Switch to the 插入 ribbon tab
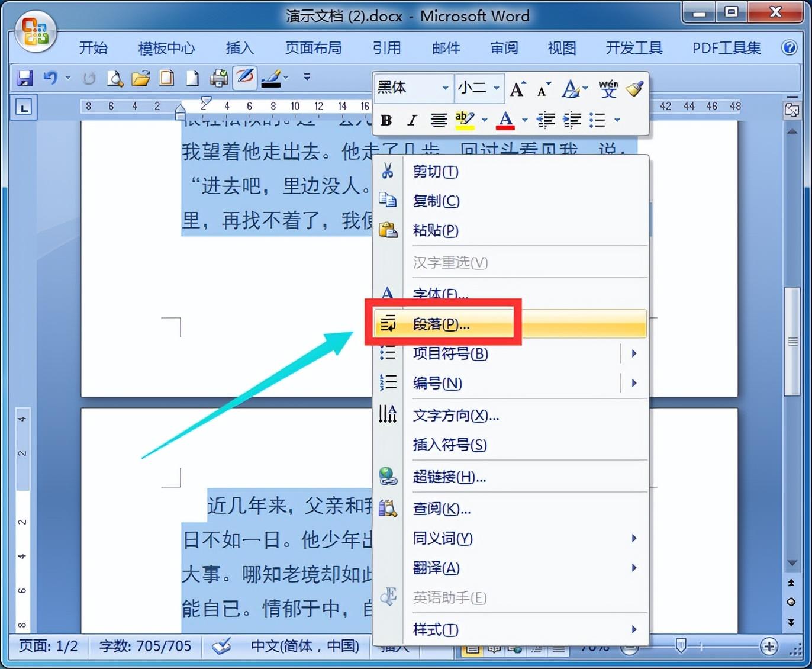 tap(240, 48)
